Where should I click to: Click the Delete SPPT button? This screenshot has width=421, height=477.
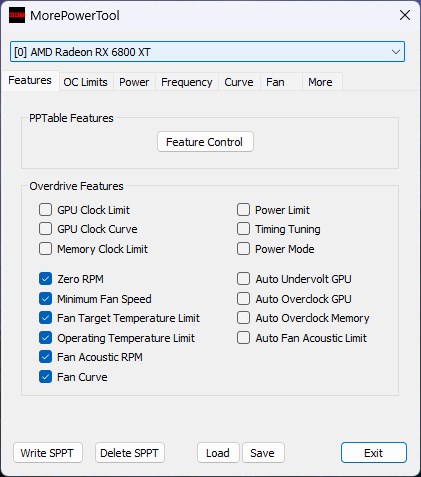coord(130,453)
